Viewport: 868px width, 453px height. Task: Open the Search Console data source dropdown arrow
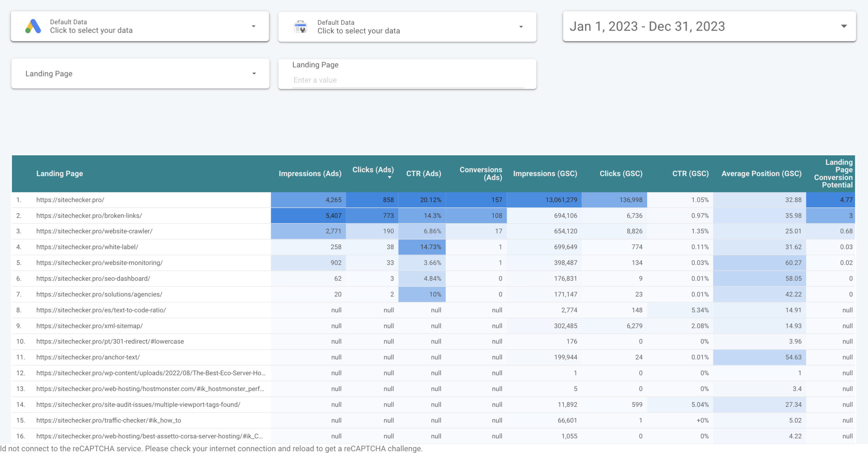521,27
